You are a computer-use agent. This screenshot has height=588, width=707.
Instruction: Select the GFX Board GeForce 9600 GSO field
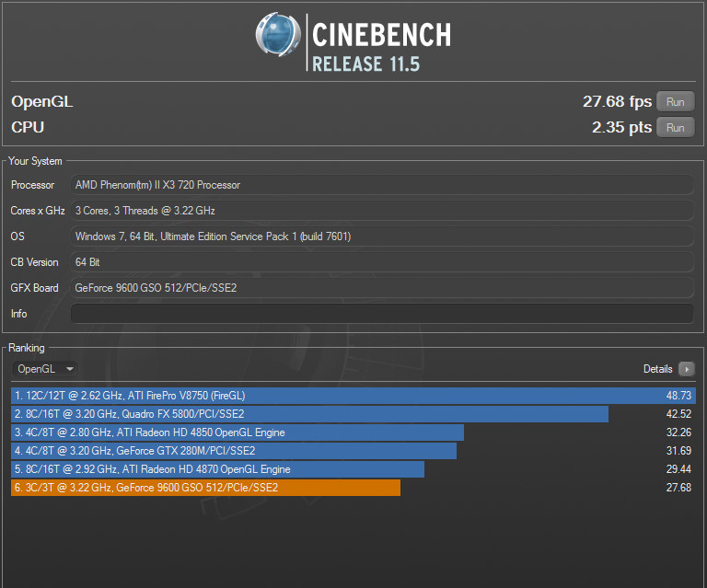click(382, 288)
